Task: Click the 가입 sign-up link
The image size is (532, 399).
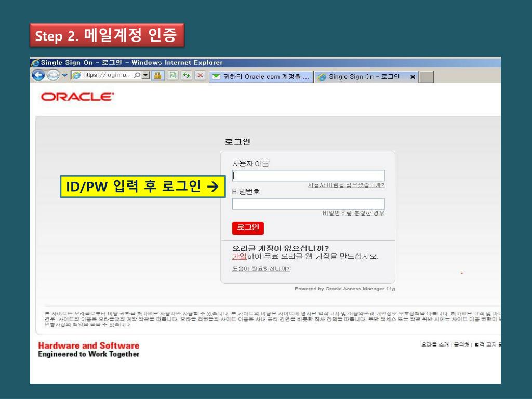Action: (x=239, y=256)
